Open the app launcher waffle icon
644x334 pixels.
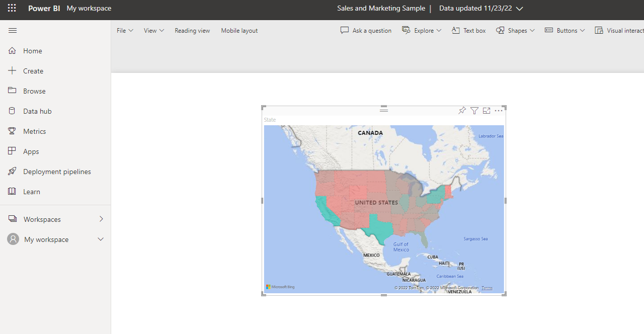(x=12, y=8)
